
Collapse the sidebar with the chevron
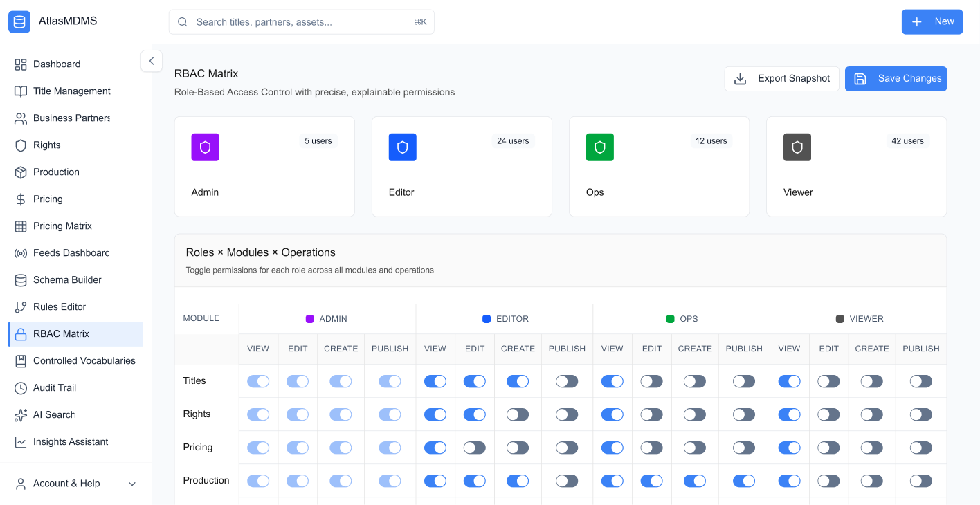coord(152,61)
